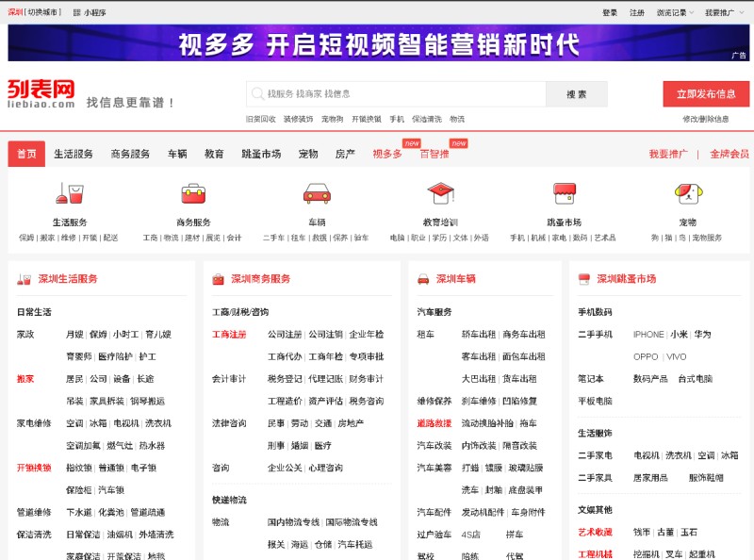This screenshot has height=560, width=754.
Task: Open the 视多多 new navigation tab
Action: click(387, 154)
